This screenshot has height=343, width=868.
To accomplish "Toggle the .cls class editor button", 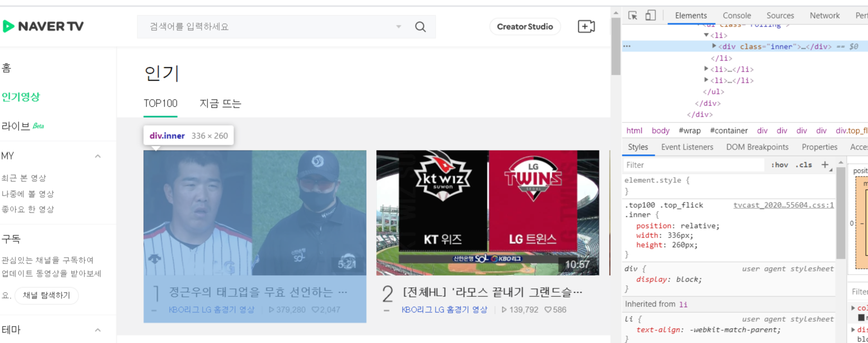I will tap(804, 165).
